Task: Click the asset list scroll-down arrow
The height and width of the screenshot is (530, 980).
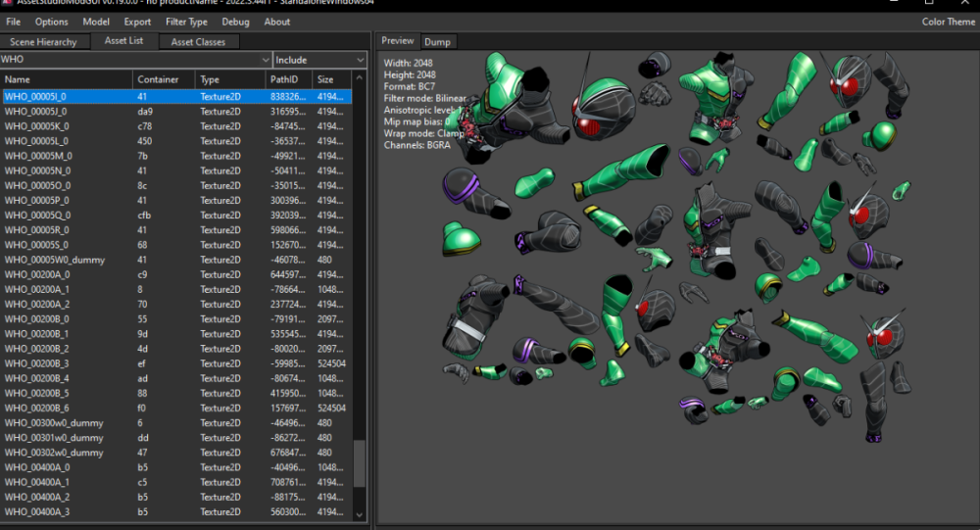Action: 359,515
